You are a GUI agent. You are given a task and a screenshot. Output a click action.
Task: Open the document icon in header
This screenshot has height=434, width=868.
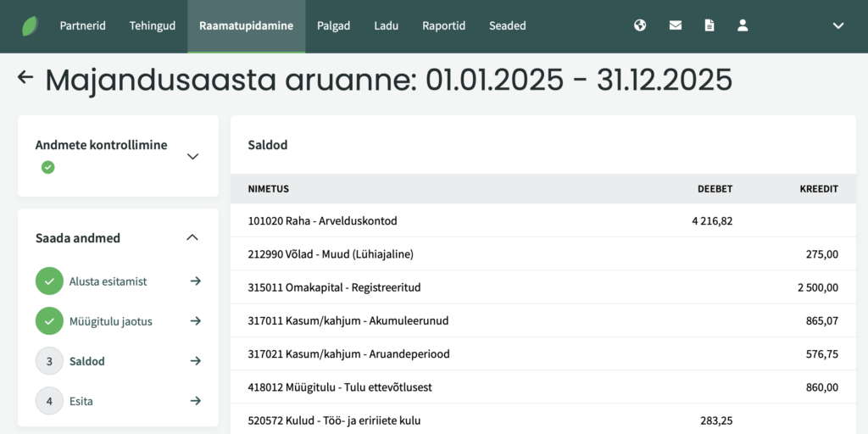709,25
